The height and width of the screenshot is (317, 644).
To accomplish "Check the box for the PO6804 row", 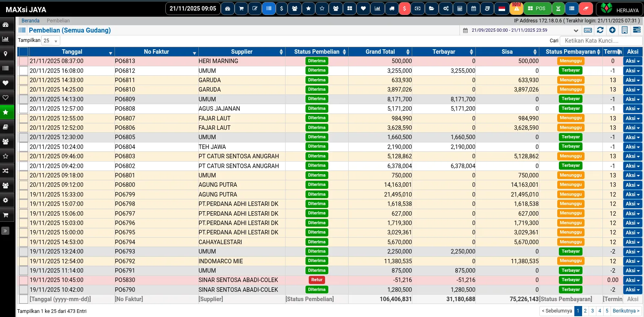I will [x=24, y=147].
